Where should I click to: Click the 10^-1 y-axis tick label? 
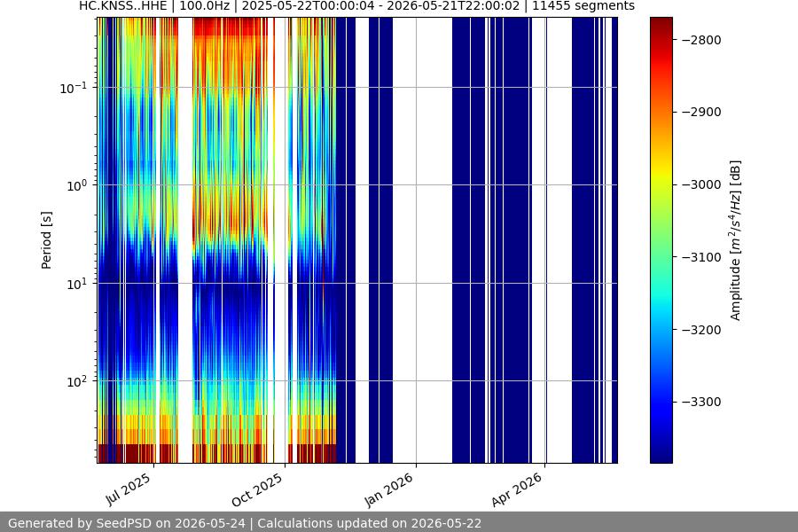pos(74,88)
